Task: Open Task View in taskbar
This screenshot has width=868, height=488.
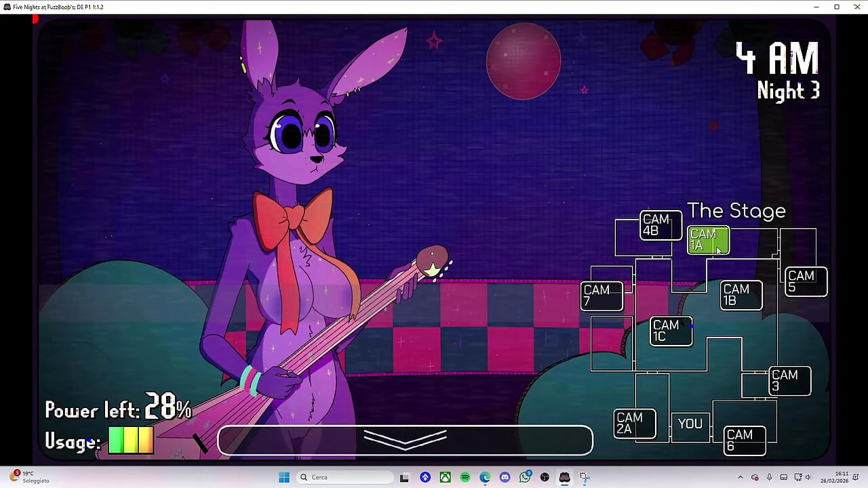Action: tap(404, 477)
